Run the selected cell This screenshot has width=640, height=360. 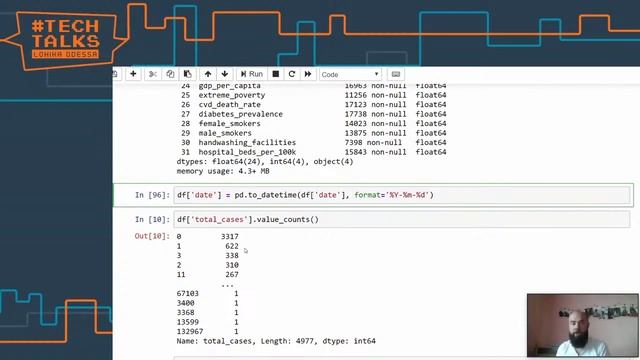251,74
